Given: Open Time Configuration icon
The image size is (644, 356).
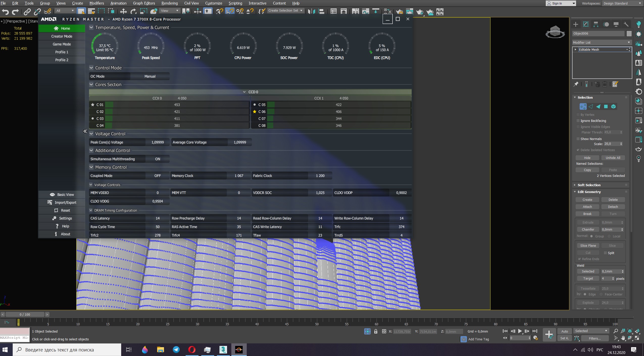Looking at the screenshot, I should click(x=535, y=338).
